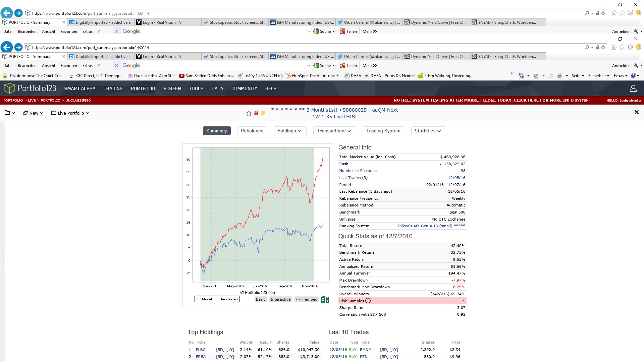Click CLICK HERE FOR MORE INFO link

pyautogui.click(x=544, y=100)
